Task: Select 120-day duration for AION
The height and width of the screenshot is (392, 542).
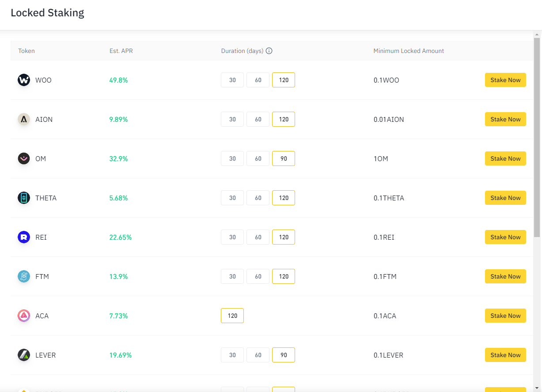Action: [284, 119]
